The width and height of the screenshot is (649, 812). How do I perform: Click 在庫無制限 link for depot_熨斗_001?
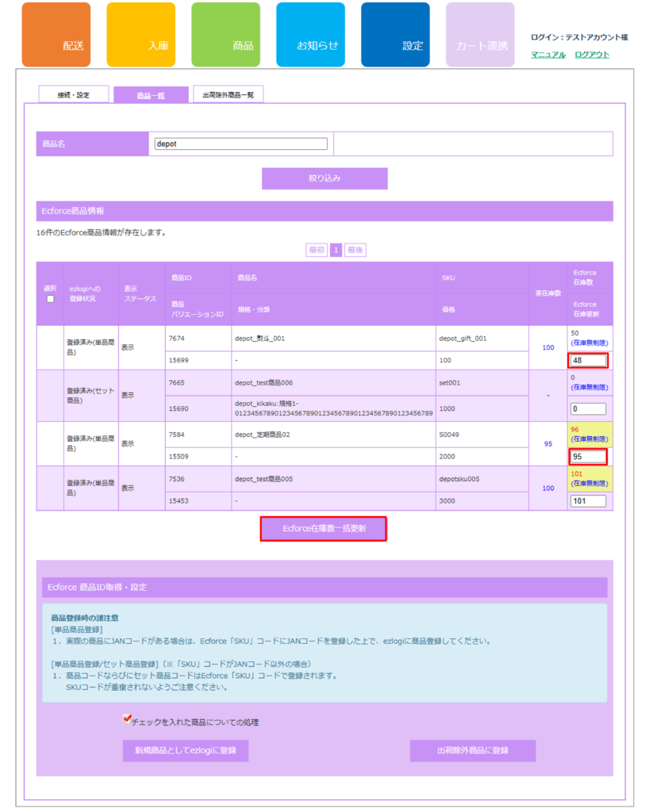click(x=589, y=343)
